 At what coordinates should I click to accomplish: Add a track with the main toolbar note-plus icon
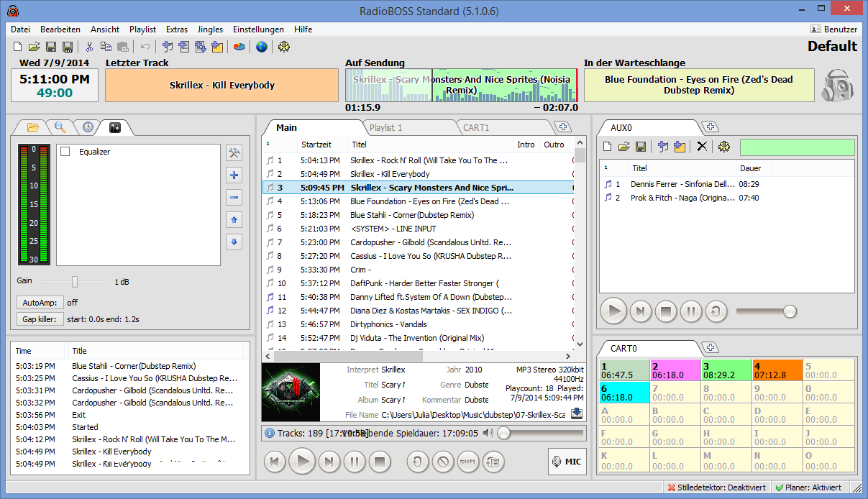167,47
